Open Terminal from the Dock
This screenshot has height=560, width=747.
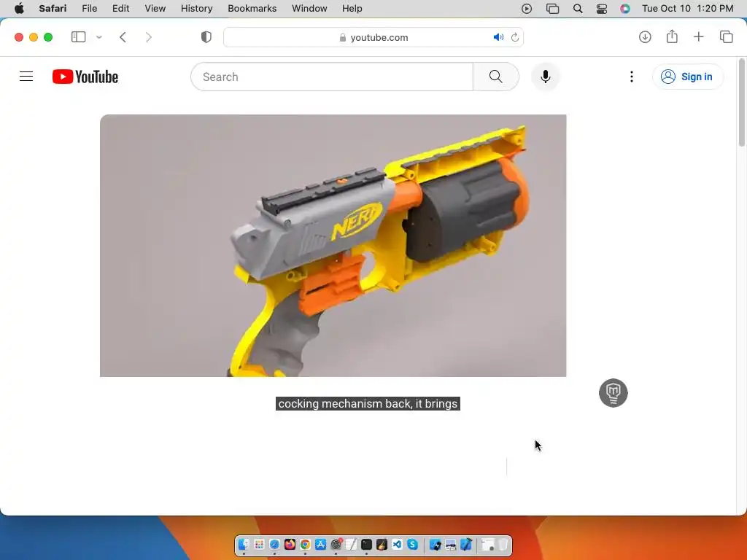coord(366,544)
